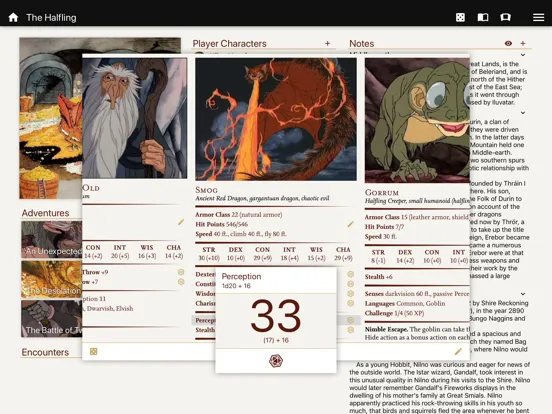Toggle Notes visibility eye icon

pos(508,43)
